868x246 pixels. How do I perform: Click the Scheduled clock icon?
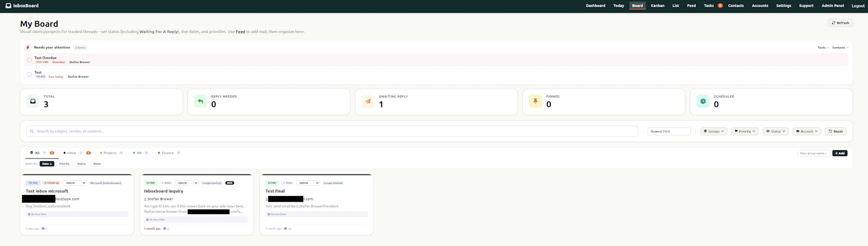click(x=703, y=101)
